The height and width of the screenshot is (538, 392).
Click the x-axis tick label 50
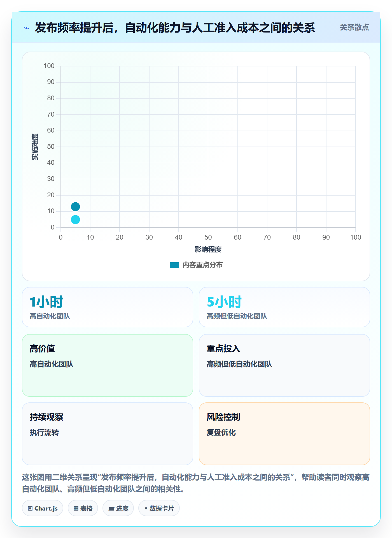tap(208, 237)
